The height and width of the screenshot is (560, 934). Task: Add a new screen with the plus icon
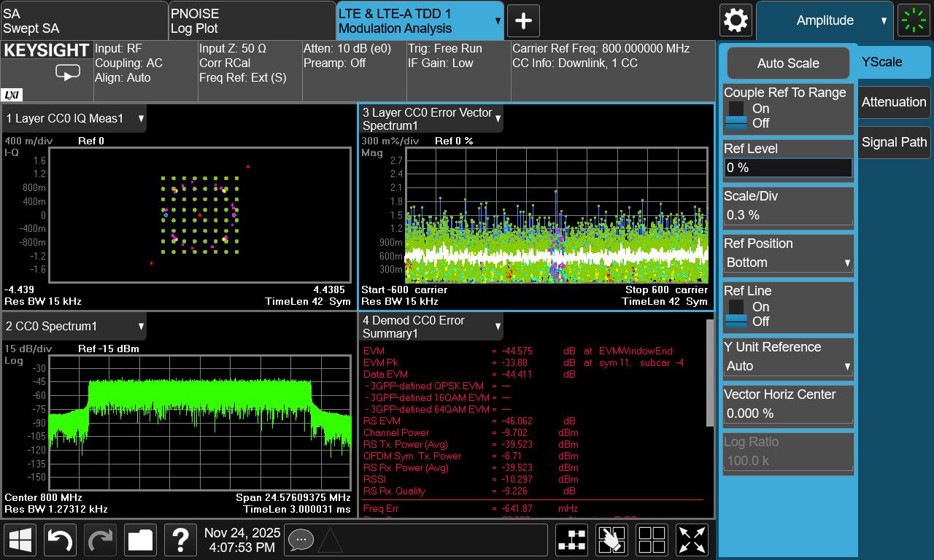click(x=523, y=20)
